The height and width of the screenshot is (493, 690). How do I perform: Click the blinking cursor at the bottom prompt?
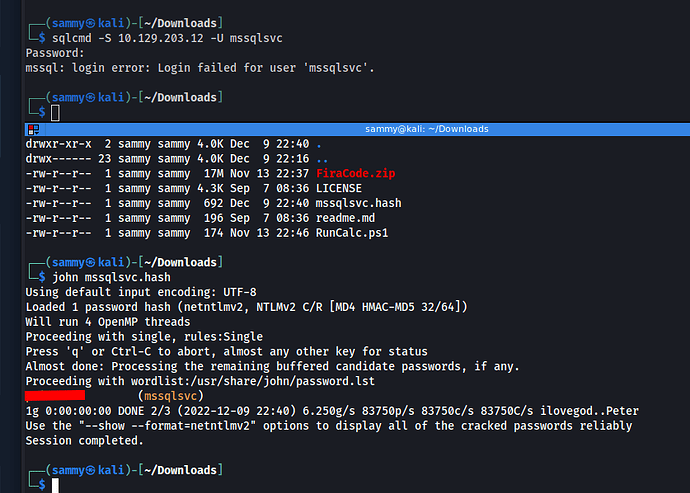[56, 485]
